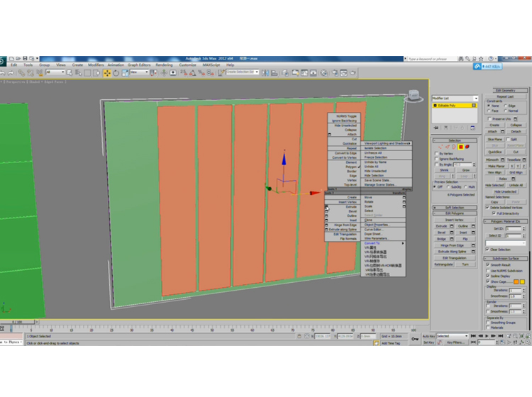Toggle the Angle Snap icon
532x397 pixels.
pyautogui.click(x=192, y=73)
